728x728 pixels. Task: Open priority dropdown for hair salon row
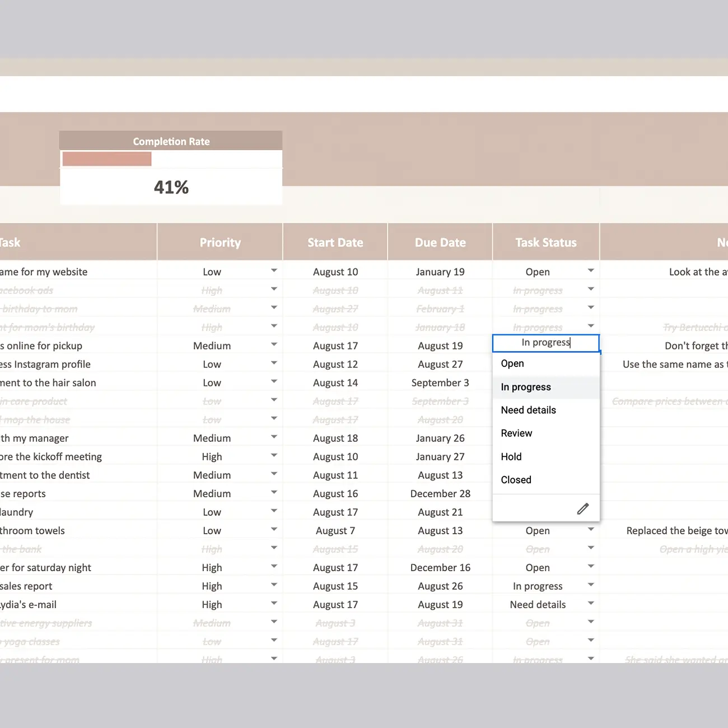(274, 381)
